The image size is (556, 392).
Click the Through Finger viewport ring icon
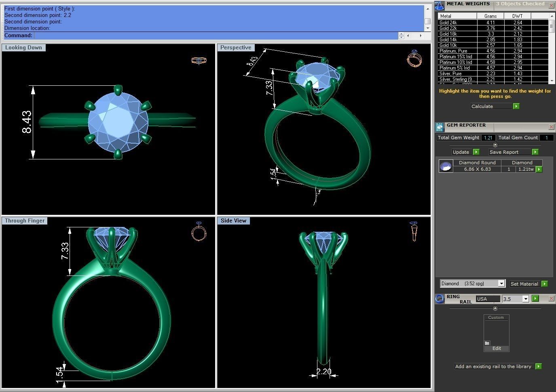point(199,231)
